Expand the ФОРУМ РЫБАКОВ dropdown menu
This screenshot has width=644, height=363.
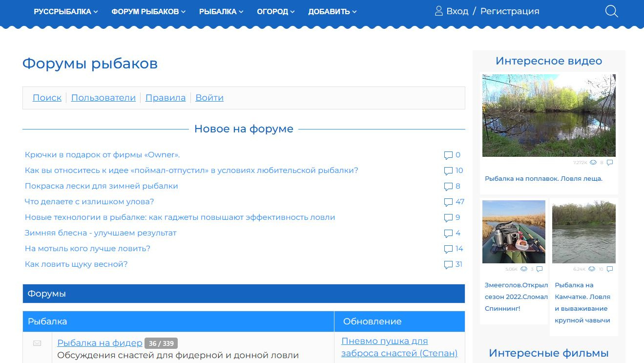click(x=148, y=12)
